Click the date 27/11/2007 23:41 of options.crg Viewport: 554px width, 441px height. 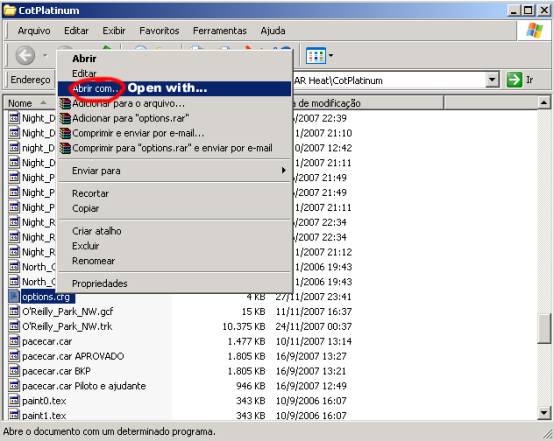(313, 296)
